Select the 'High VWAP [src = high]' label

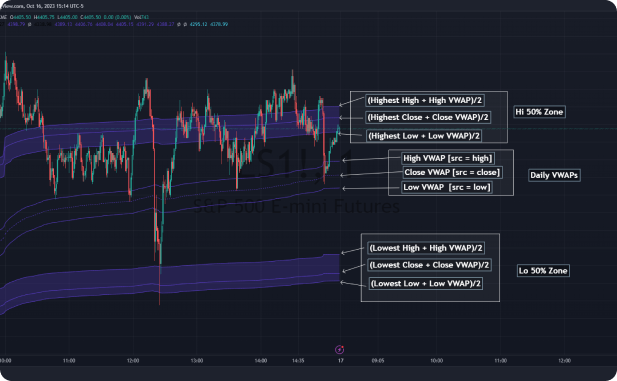[448, 158]
